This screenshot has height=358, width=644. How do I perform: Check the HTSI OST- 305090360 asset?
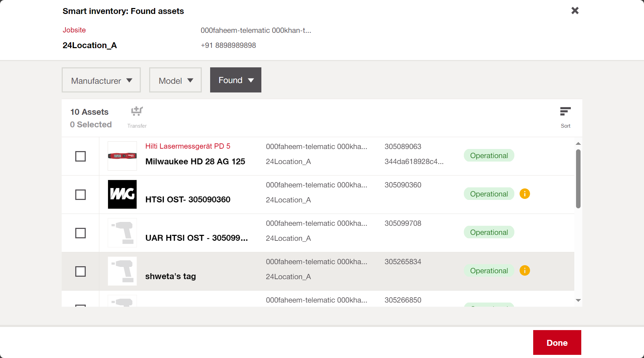coord(80,195)
